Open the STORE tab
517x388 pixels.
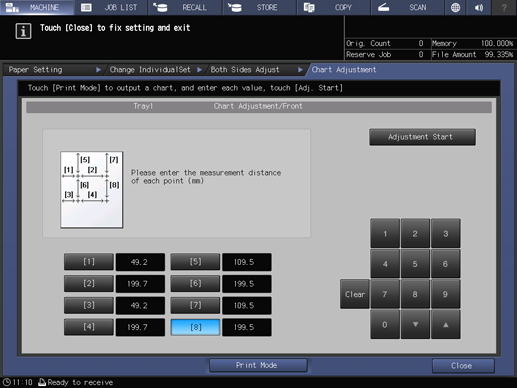(x=260, y=7)
